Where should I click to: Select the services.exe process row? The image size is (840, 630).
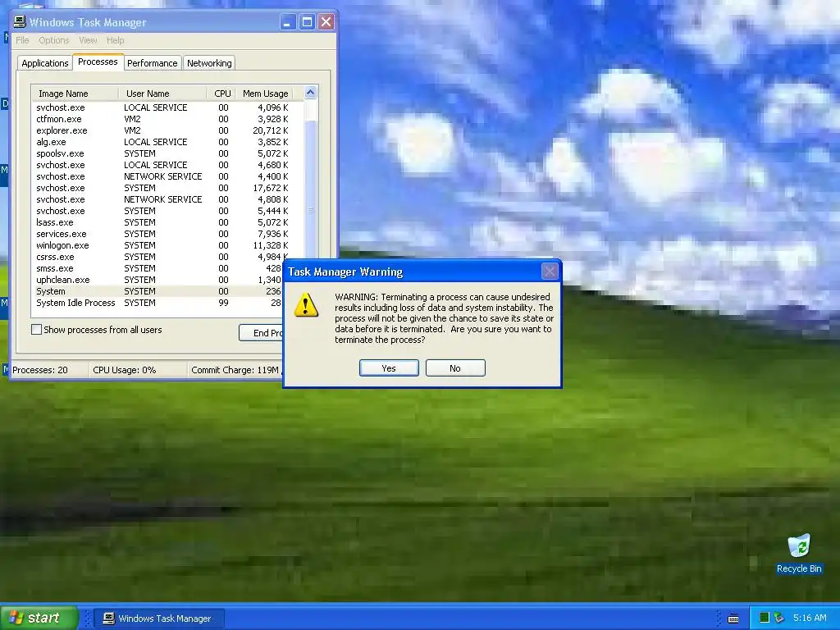(x=167, y=234)
